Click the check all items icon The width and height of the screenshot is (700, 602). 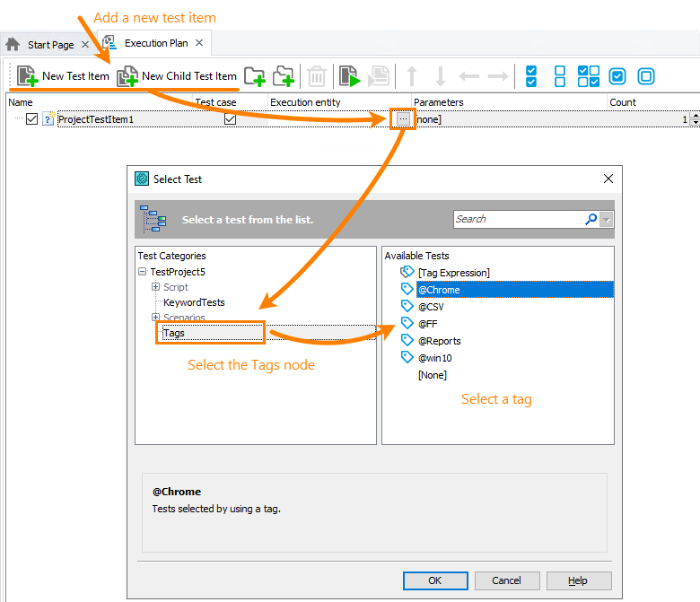[531, 76]
